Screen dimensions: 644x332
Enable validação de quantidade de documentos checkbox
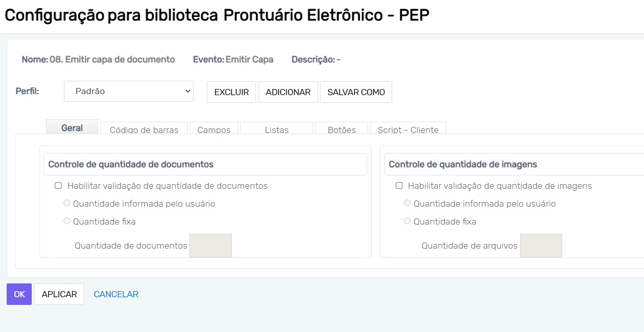pyautogui.click(x=58, y=186)
